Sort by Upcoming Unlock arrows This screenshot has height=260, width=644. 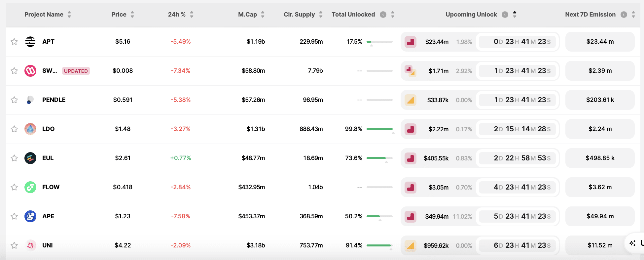pos(515,15)
